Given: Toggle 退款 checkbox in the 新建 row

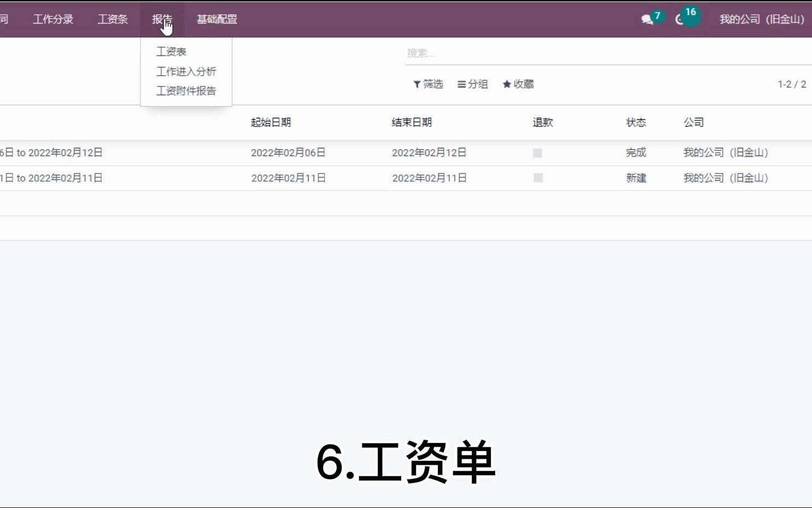Looking at the screenshot, I should tap(538, 178).
